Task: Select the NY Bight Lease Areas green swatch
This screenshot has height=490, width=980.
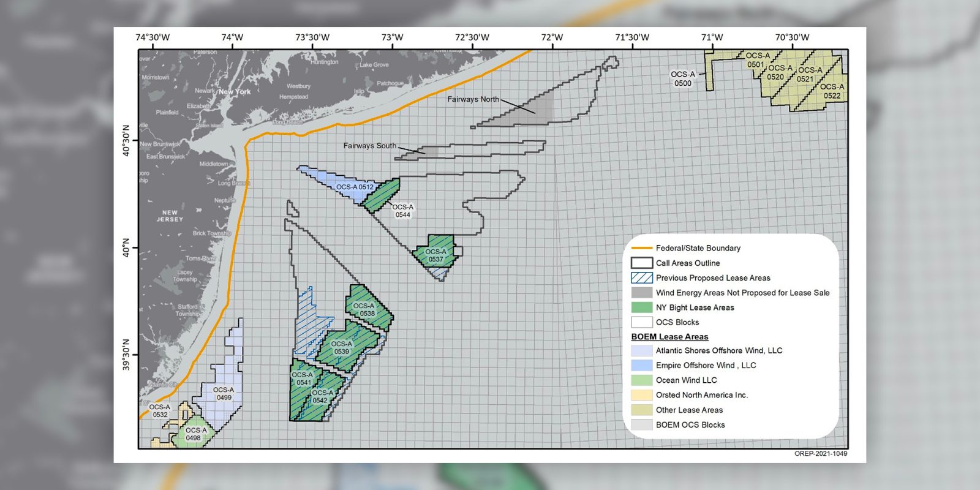Action: click(x=641, y=307)
